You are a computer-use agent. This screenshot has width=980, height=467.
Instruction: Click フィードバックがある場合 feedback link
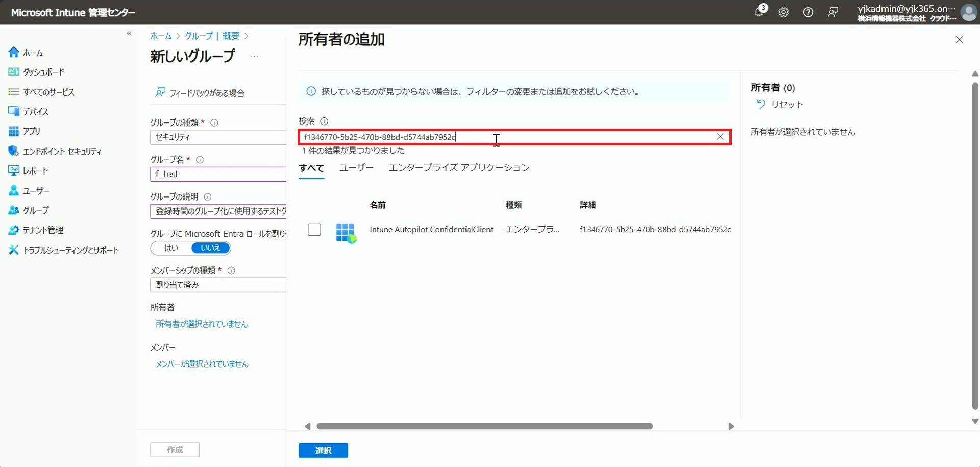click(200, 93)
